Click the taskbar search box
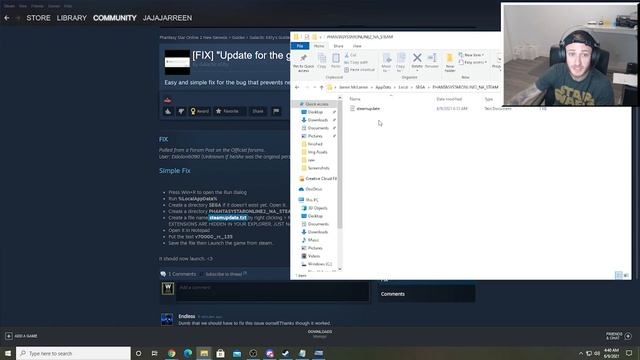This screenshot has height=360, width=640. pos(73,353)
